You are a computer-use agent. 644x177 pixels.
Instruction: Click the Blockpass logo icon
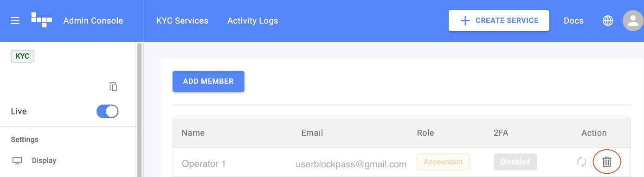point(41,20)
